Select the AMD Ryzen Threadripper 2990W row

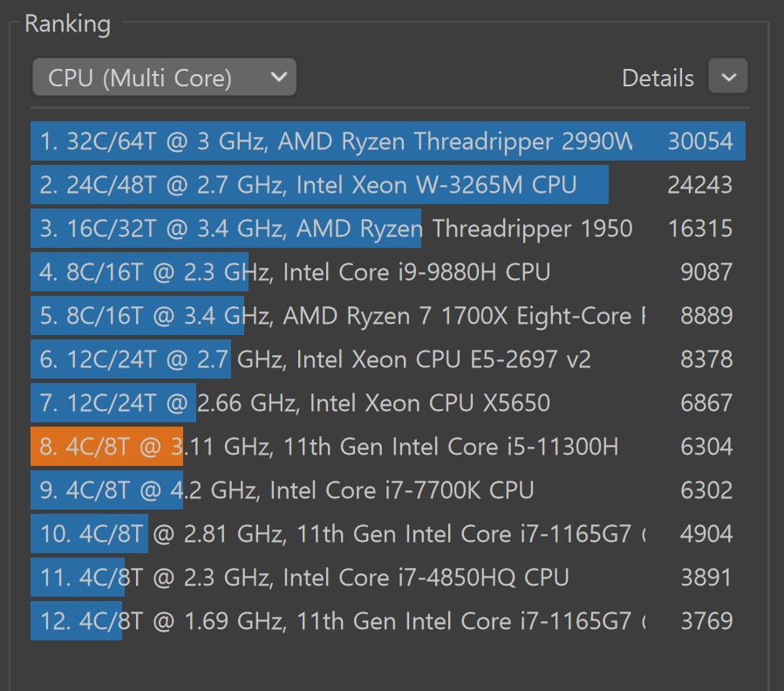point(387,141)
